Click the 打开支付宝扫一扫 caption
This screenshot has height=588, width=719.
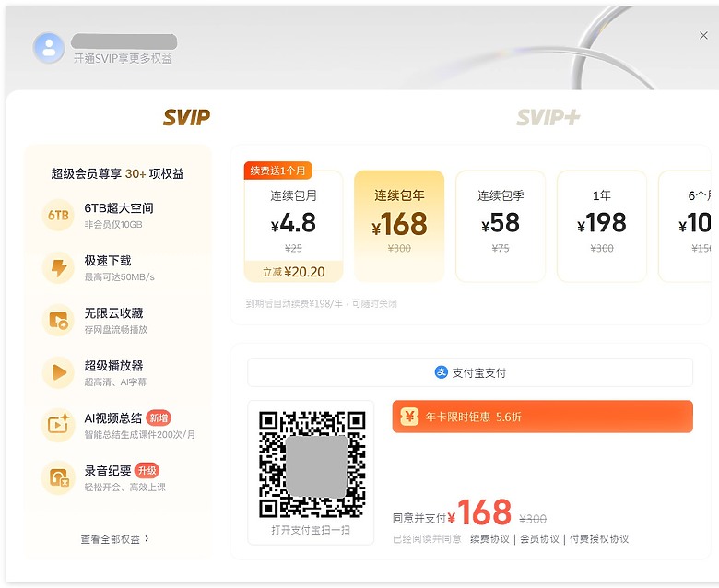[x=311, y=530]
